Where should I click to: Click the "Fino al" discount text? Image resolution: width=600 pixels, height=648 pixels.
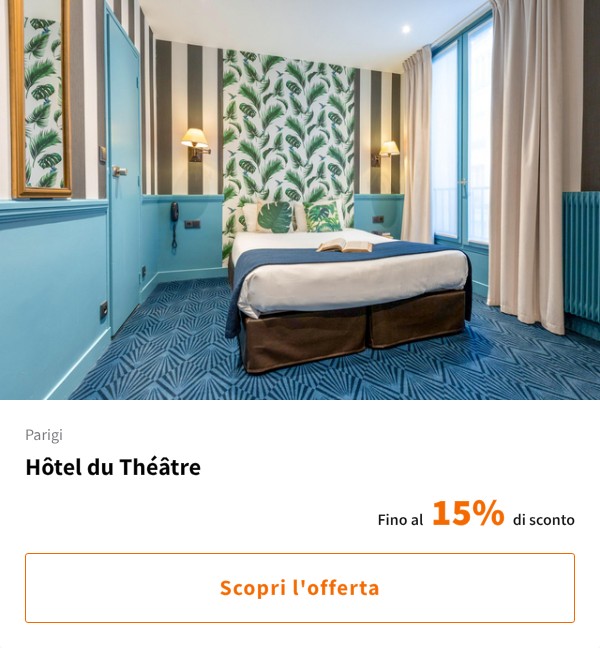(400, 519)
